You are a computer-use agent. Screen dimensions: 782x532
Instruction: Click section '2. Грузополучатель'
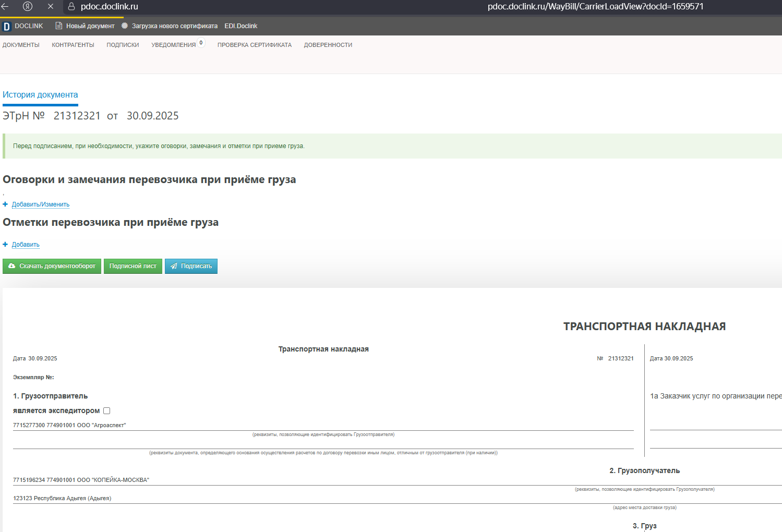tap(645, 470)
